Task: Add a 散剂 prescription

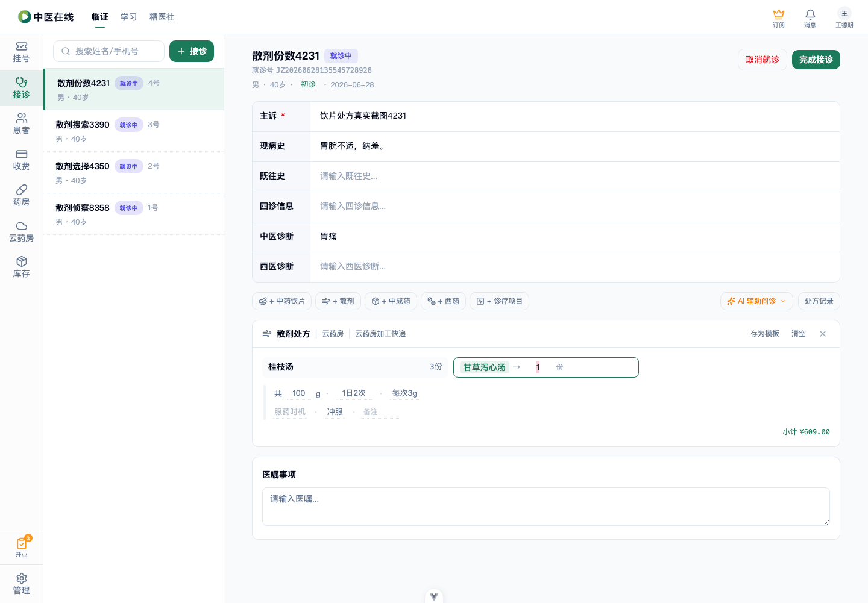Action: click(x=338, y=301)
